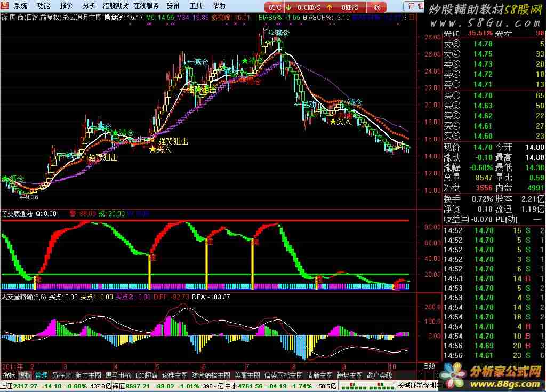The width and height of the screenshot is (546, 392).
Task: Click the 日线 period label
Action: pos(429,366)
